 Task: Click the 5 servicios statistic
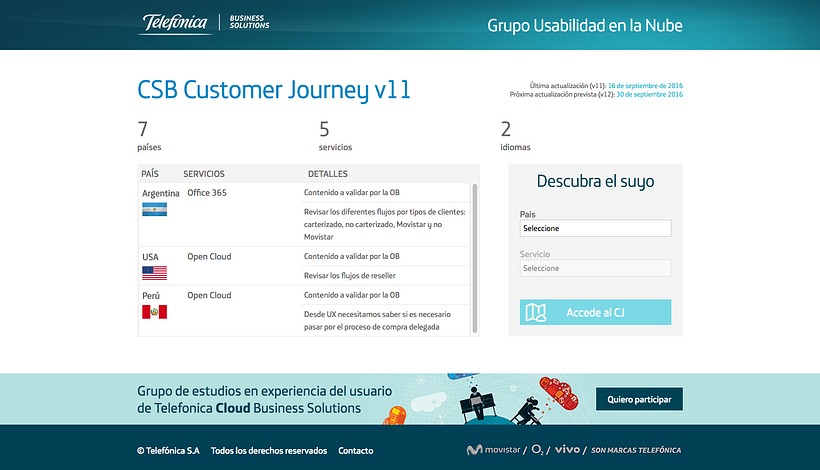point(335,136)
